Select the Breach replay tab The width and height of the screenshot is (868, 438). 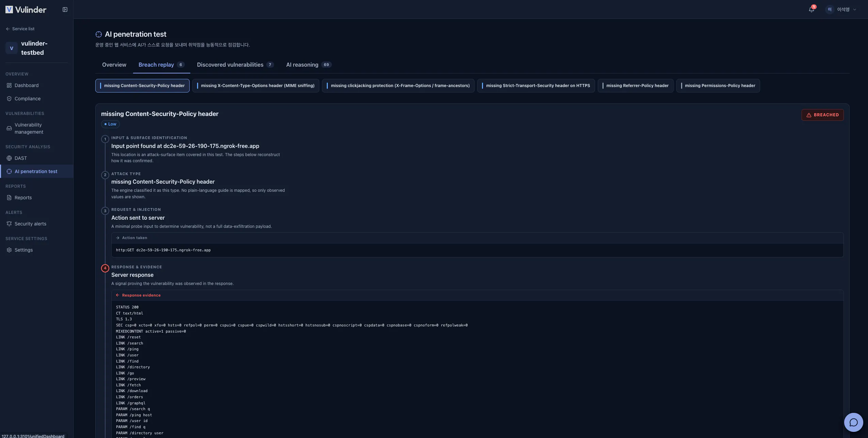(161, 65)
